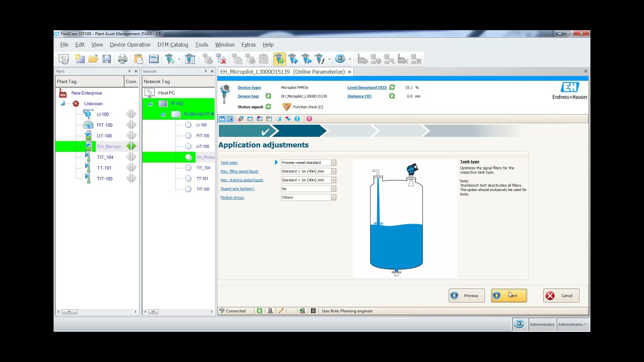Click the Next button
The width and height of the screenshot is (644, 362).
509,296
